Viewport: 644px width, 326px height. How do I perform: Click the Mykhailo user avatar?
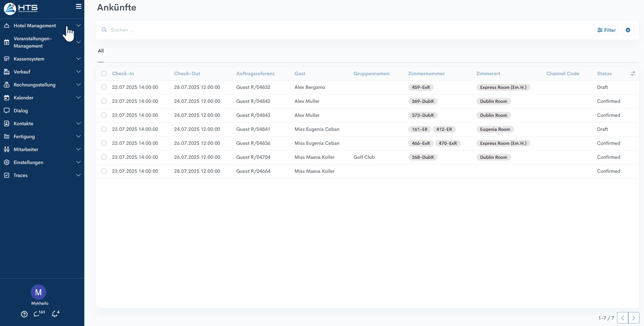coord(38,292)
